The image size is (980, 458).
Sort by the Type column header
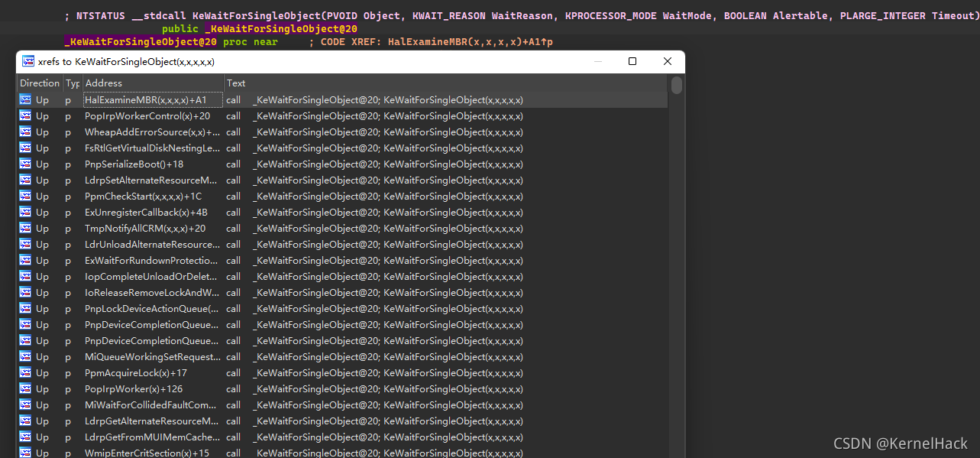tap(72, 83)
